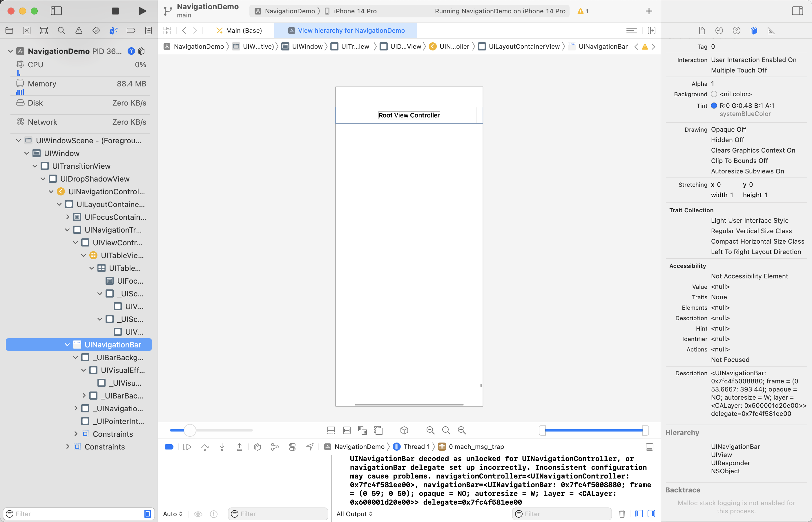Expand the bottom Constraints node

pyautogui.click(x=68, y=447)
